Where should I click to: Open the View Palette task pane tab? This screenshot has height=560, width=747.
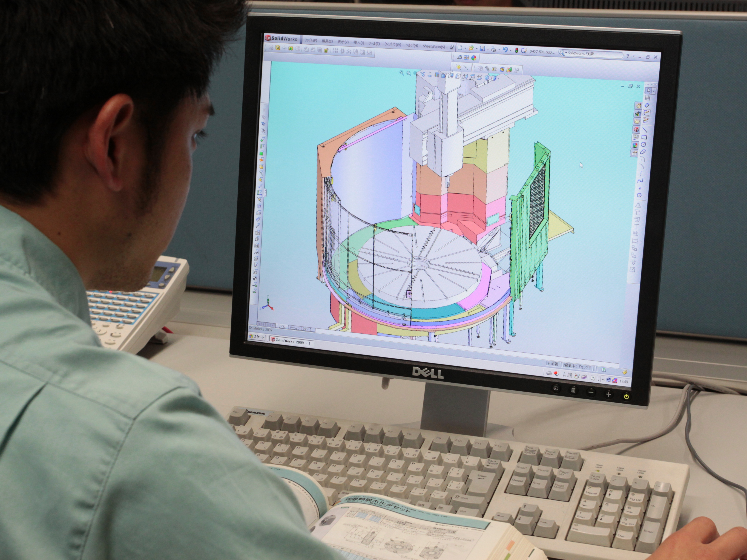(x=636, y=137)
